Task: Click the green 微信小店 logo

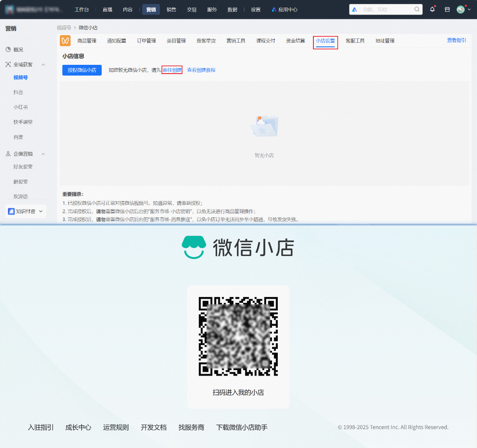Action: (194, 247)
